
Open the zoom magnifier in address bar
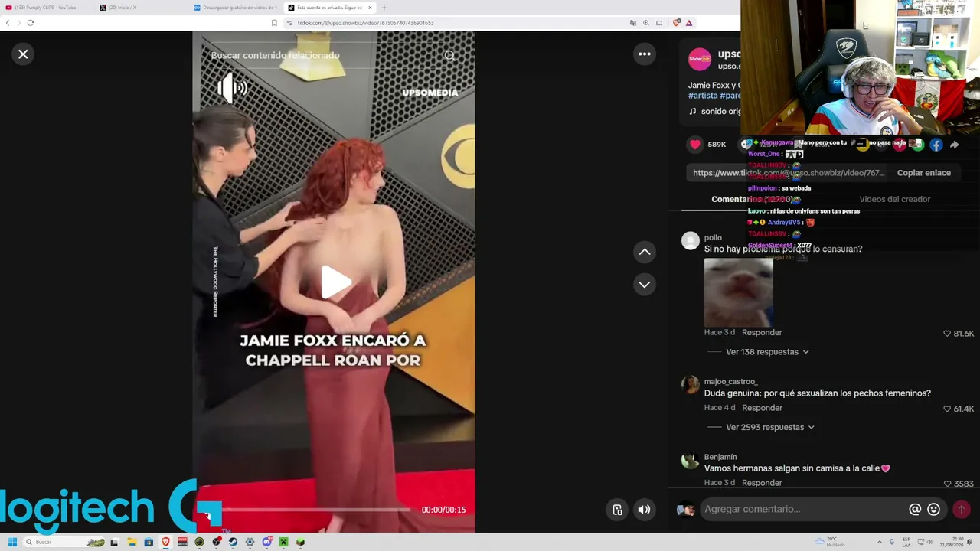(x=646, y=23)
